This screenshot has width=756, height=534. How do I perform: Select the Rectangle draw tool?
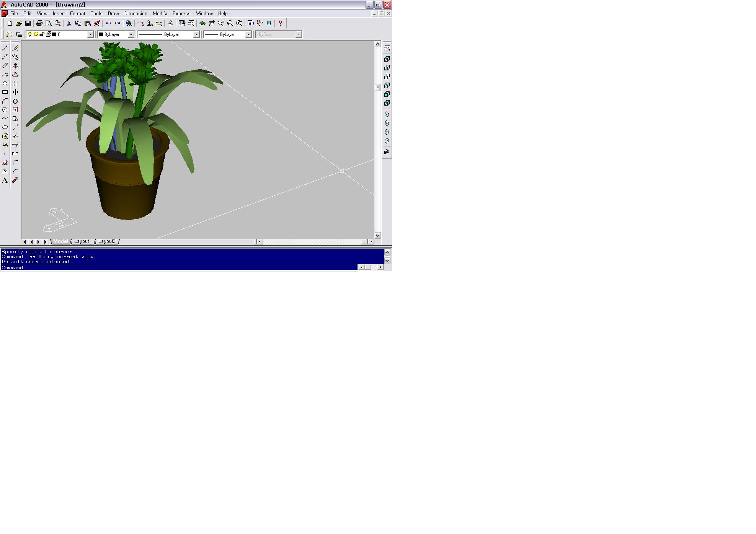point(5,92)
